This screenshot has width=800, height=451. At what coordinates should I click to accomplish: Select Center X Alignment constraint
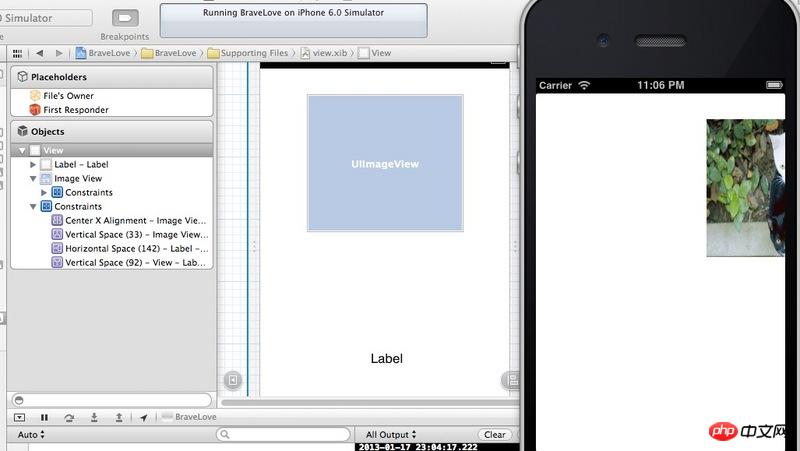click(136, 220)
